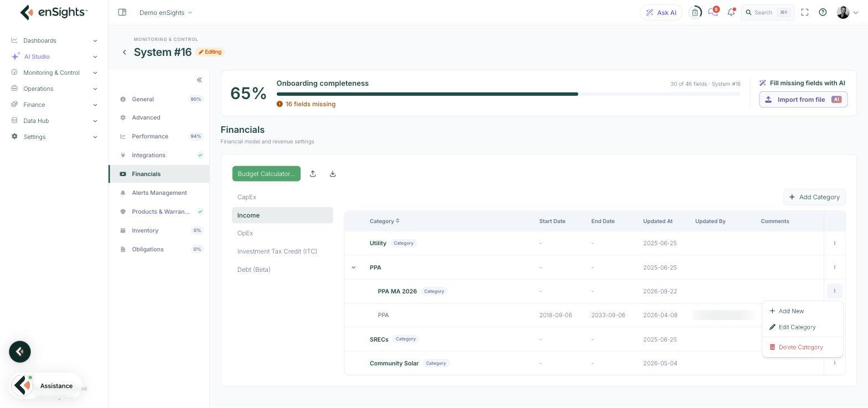Expand the Dashboards sidebar menu
868x408 pixels.
click(x=54, y=40)
